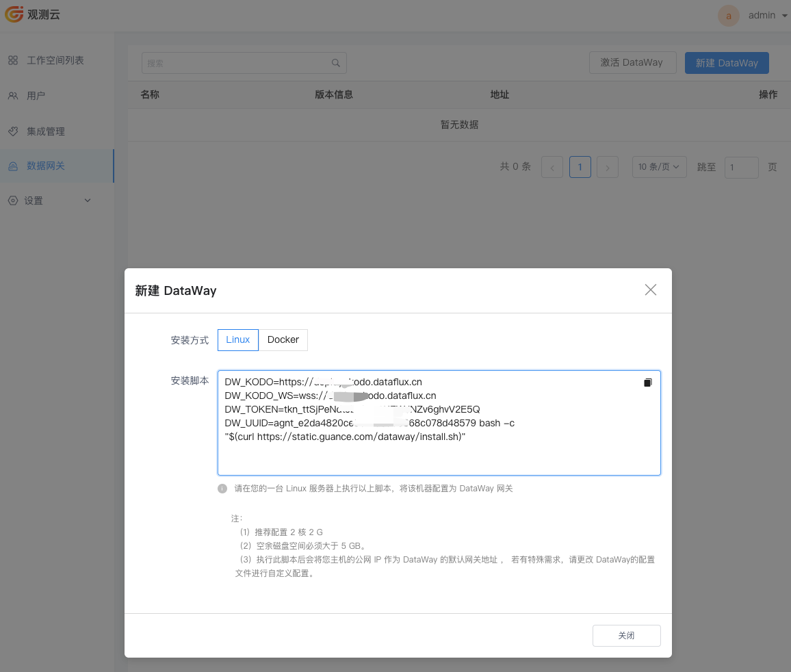Image resolution: width=791 pixels, height=672 pixels.
Task: Click the static.guance.com install.sh line
Action: (345, 437)
